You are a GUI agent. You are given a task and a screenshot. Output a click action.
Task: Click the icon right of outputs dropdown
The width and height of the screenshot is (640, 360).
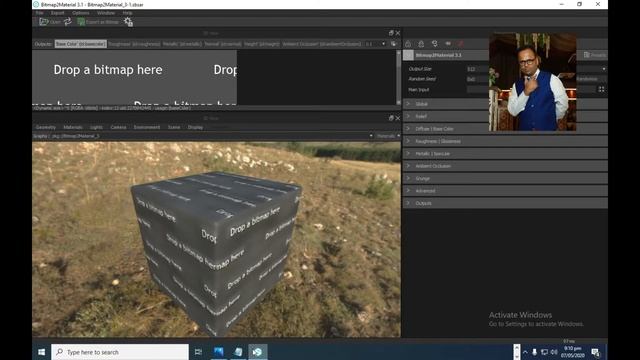click(393, 44)
